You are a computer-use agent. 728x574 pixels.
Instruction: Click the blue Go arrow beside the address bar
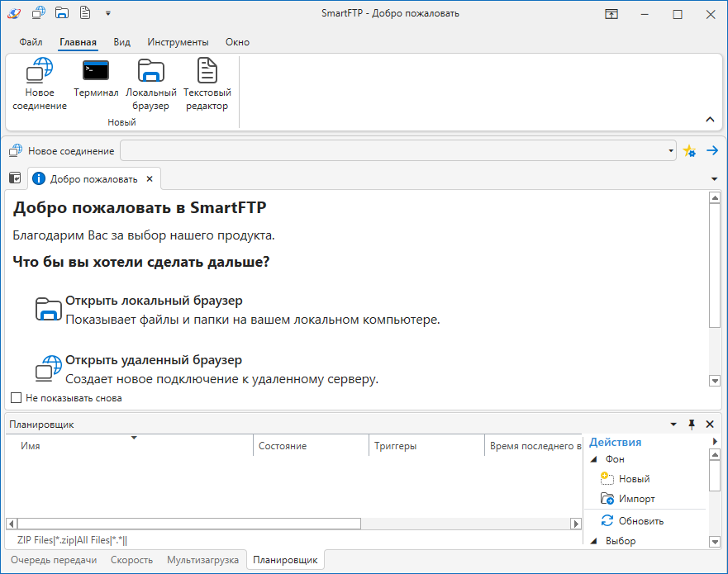[711, 150]
